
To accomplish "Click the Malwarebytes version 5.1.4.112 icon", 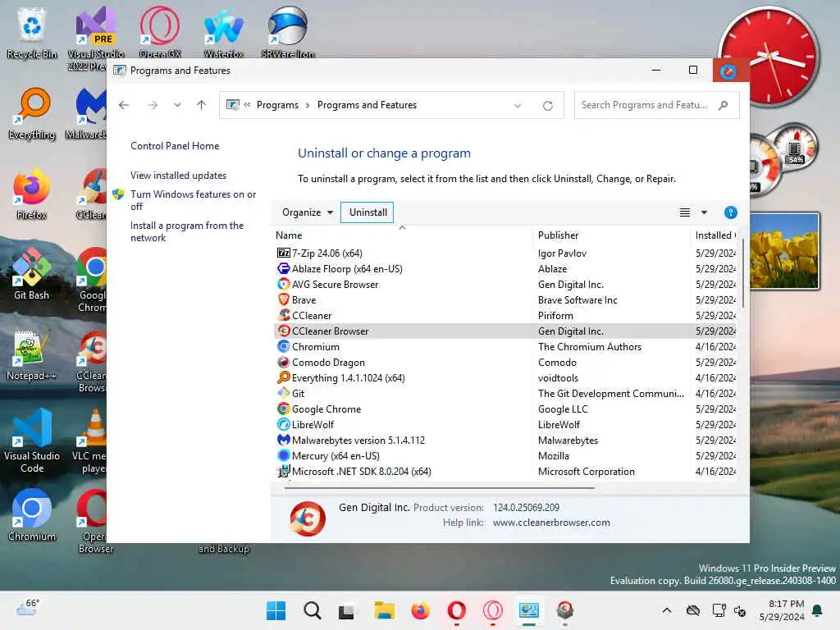I will (x=283, y=440).
